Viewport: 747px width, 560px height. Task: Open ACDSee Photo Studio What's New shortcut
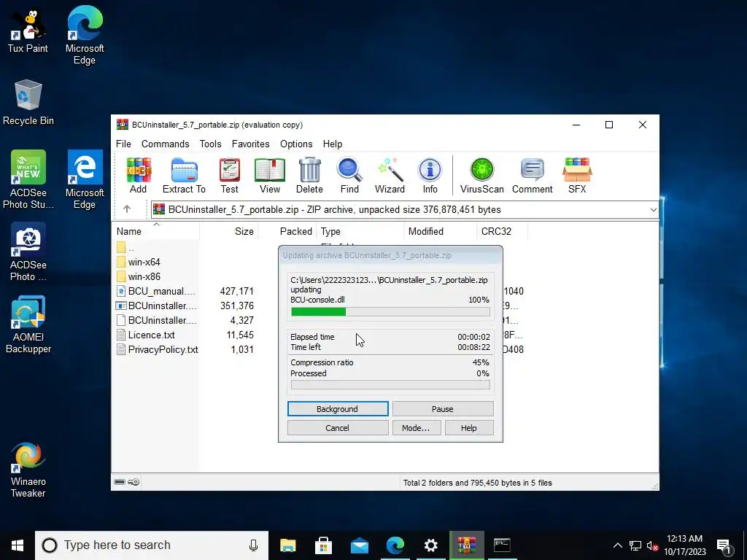coord(28,179)
